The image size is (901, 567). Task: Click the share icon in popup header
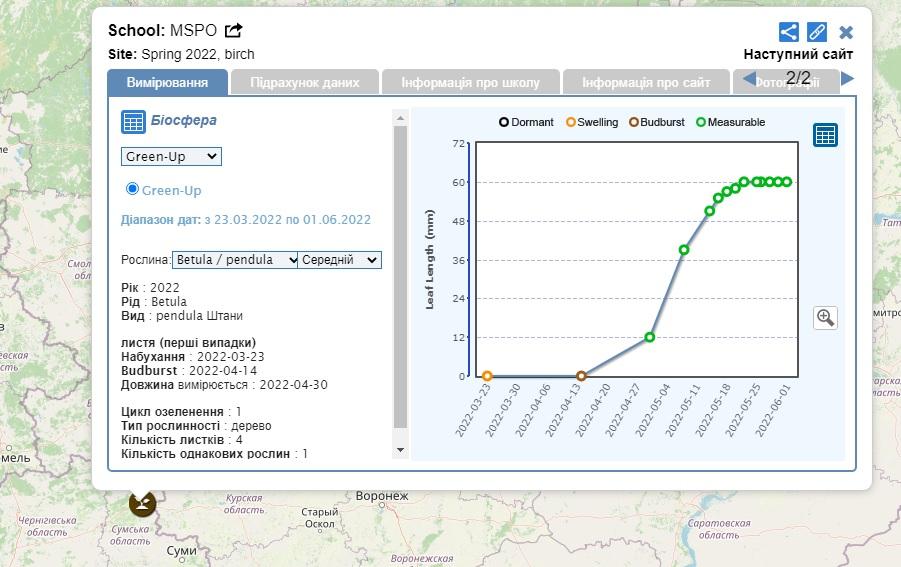coord(789,32)
